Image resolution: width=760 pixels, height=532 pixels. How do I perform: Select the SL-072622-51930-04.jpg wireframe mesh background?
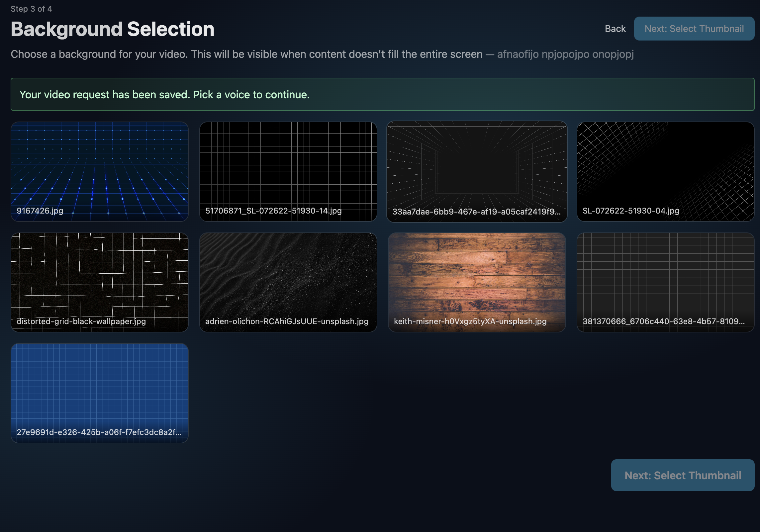(665, 166)
